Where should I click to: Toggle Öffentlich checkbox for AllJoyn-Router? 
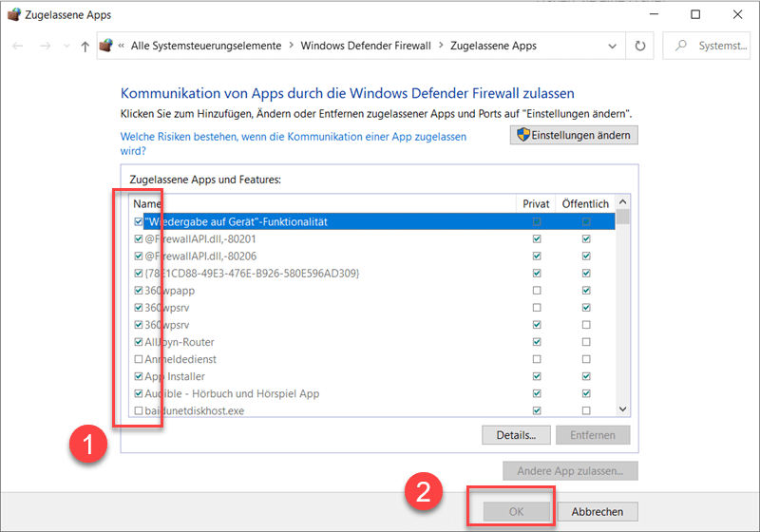586,342
